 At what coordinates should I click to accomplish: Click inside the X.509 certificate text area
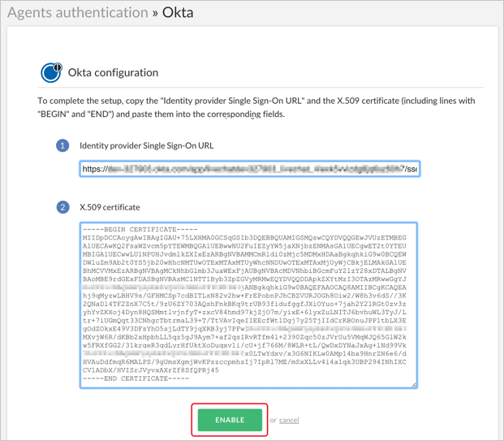[248, 303]
